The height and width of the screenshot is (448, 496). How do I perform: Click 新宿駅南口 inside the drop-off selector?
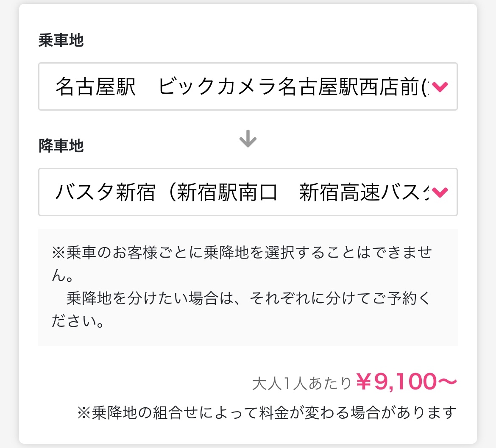coord(227,192)
